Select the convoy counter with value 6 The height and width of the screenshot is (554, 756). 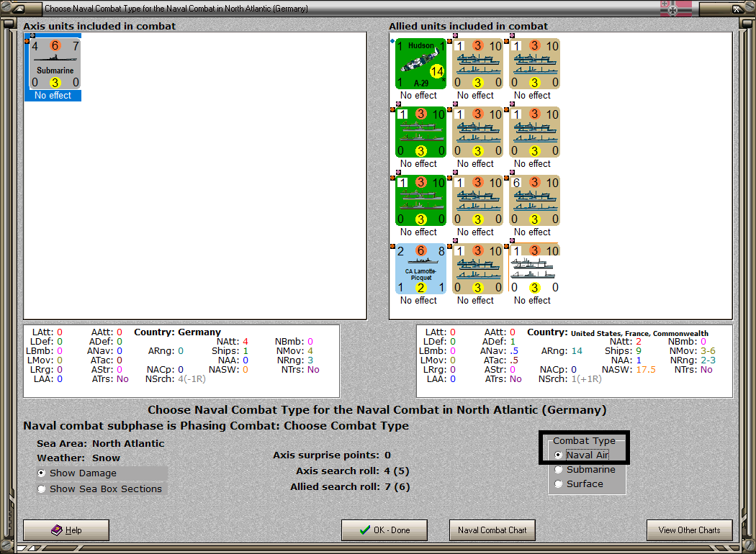pyautogui.click(x=535, y=201)
